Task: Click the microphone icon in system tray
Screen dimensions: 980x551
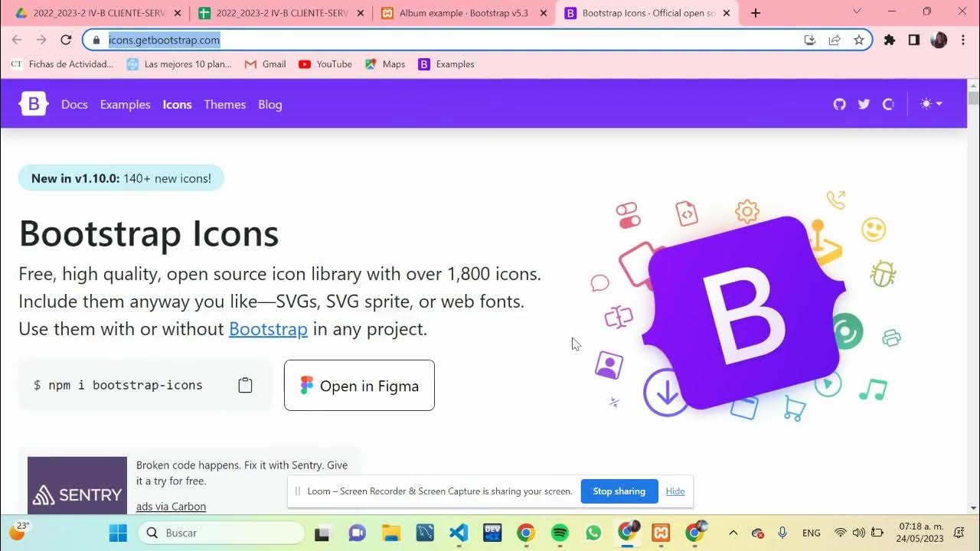Action: pos(782,533)
